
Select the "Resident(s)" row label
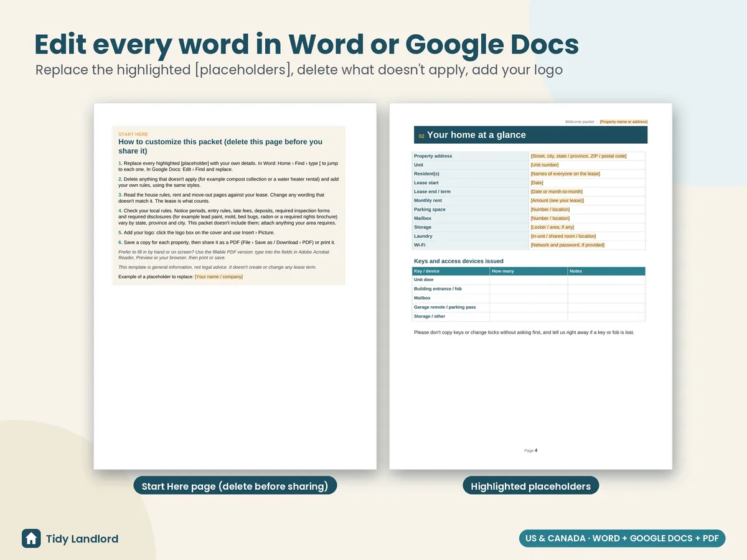click(427, 174)
